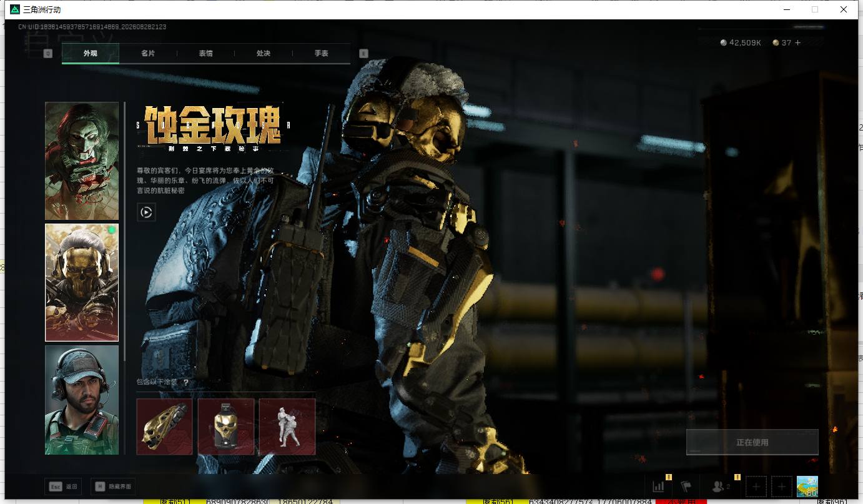Click the H 隐藏界面 hide interface button
The width and height of the screenshot is (863, 504).
pyautogui.click(x=113, y=487)
